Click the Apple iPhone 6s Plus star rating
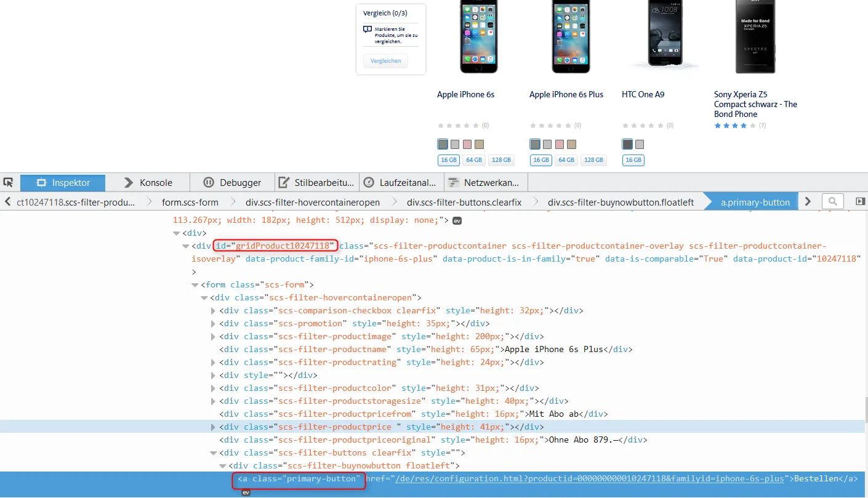This screenshot has height=498, width=868. point(551,126)
